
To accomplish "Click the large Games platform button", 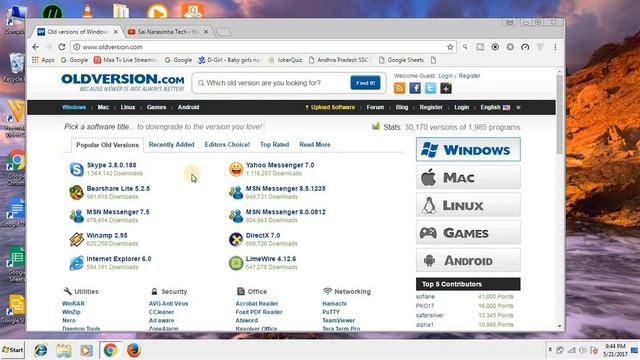I will pyautogui.click(x=468, y=233).
